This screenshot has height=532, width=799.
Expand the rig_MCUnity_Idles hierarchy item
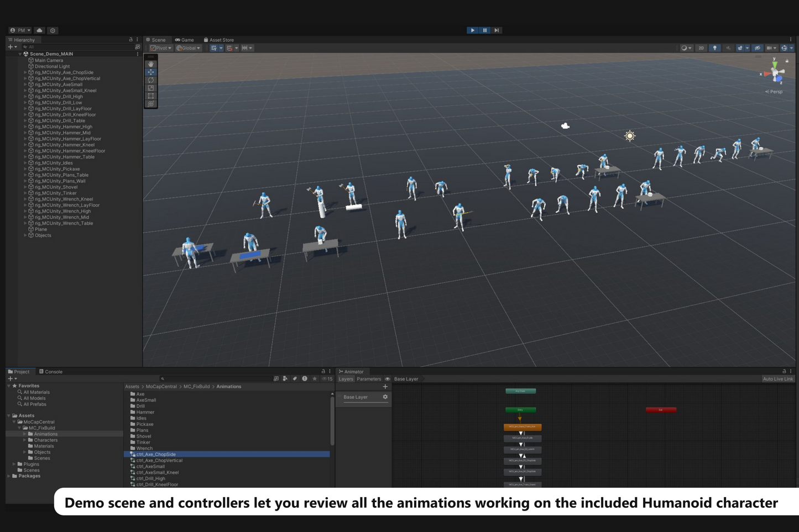[x=25, y=162]
